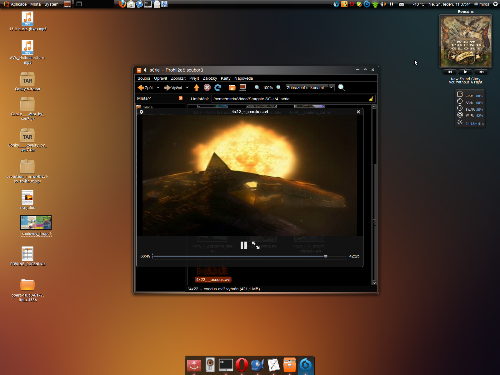Go forward in the file browser toolbar
500x375 pixels.
(173, 88)
